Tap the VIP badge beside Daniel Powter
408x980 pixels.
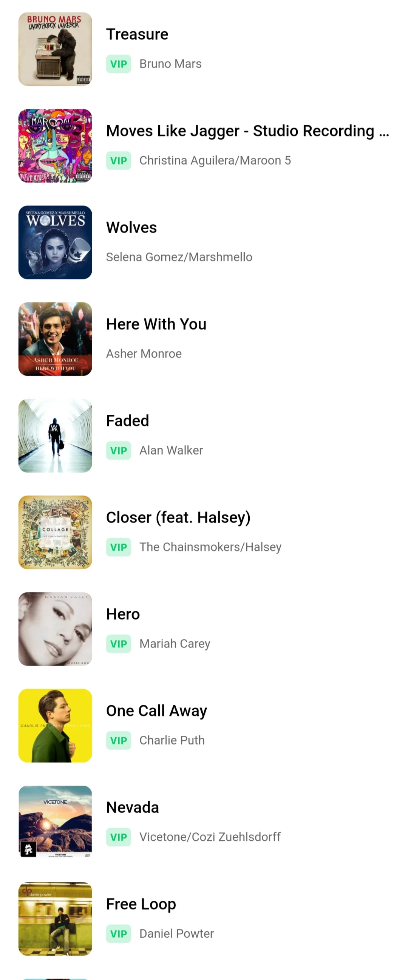[x=118, y=934]
